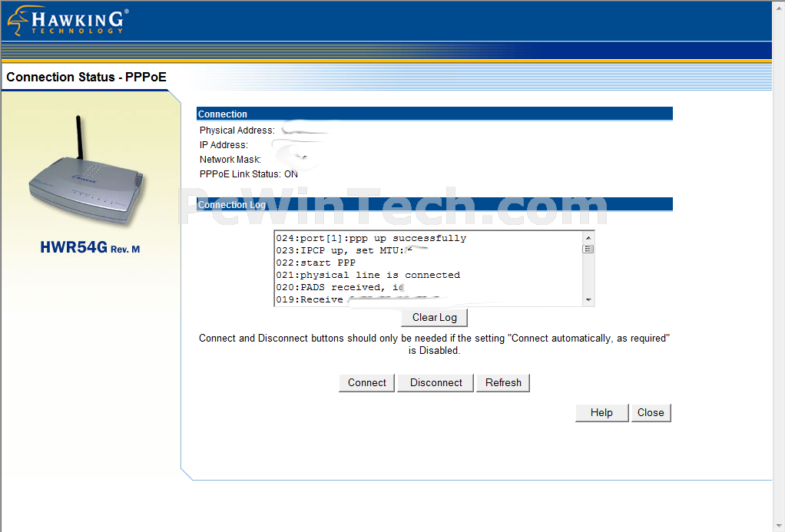Click the page's vertical scrollbar down arrow
This screenshot has width=785, height=532.
coord(779,526)
